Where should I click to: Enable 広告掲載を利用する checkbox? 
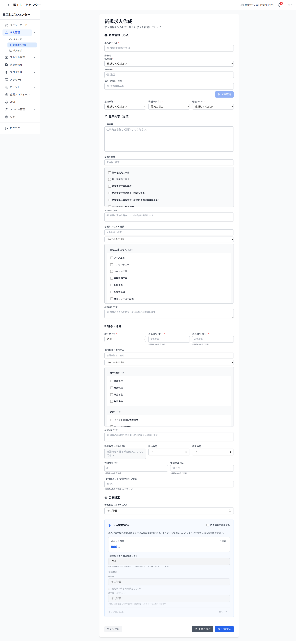click(208, 525)
